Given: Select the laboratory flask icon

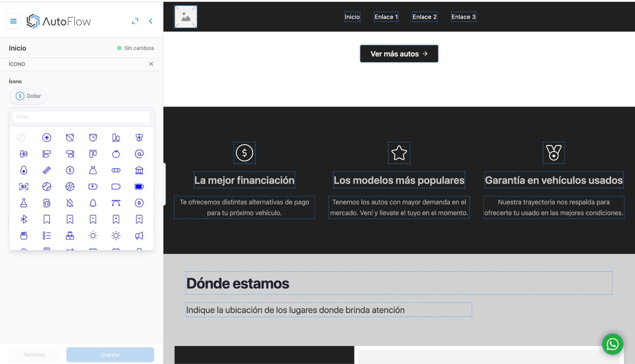Looking at the screenshot, I should [x=24, y=203].
